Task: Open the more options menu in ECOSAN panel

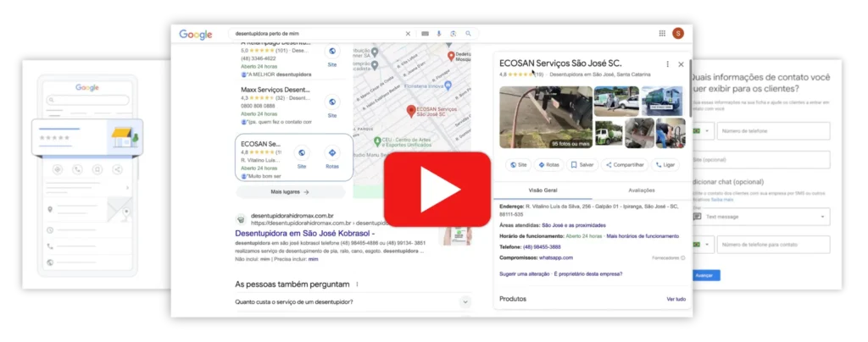Action: (x=668, y=64)
